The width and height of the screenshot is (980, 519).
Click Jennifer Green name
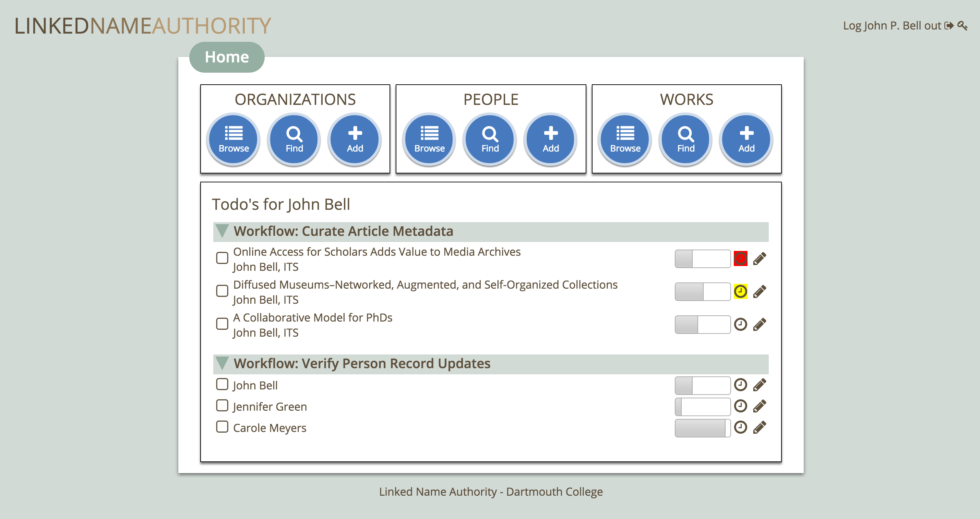pos(270,407)
